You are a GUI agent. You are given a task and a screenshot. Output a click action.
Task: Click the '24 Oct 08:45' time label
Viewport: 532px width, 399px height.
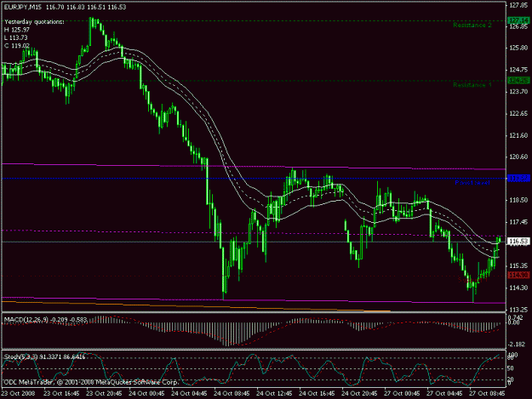(x=232, y=394)
